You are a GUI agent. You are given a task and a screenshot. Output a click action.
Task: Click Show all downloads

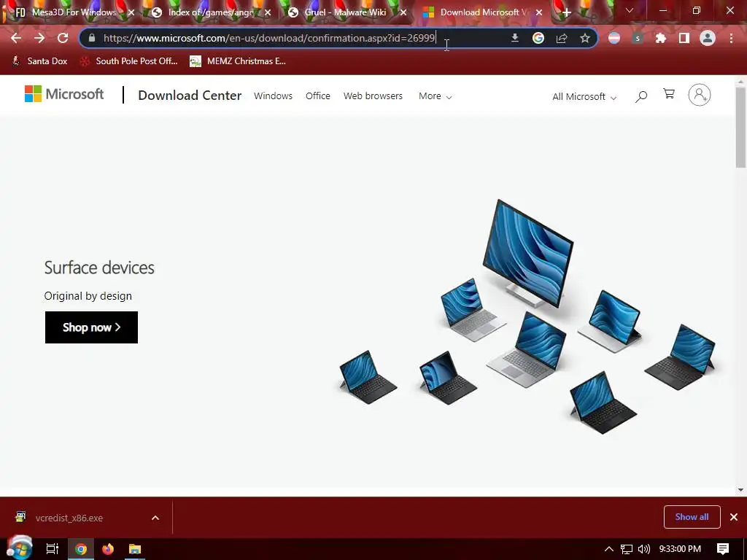click(692, 517)
